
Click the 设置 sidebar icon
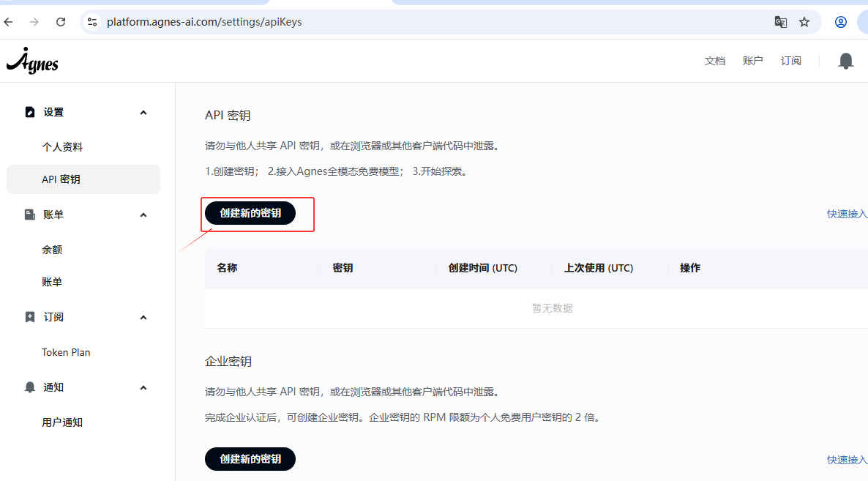tap(30, 112)
